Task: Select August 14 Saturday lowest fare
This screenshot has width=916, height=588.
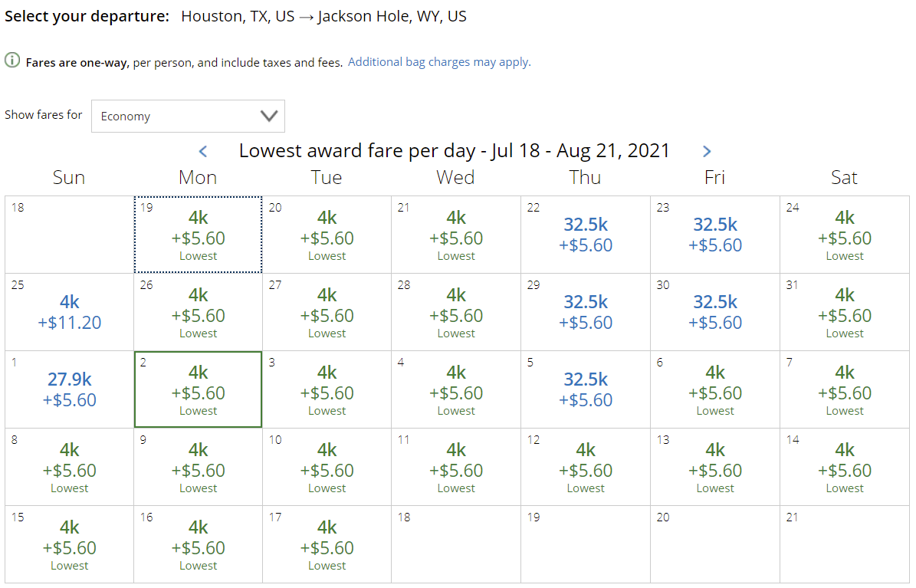Action: pyautogui.click(x=844, y=467)
